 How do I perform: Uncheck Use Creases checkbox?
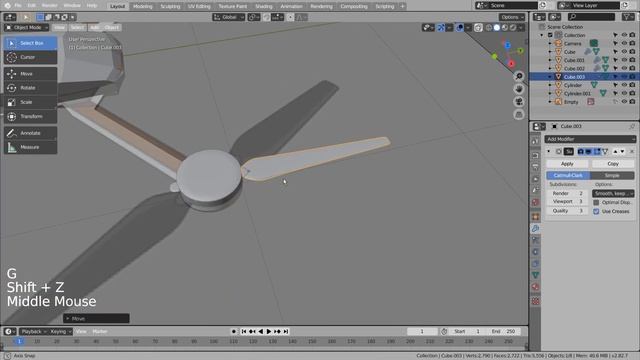click(x=596, y=211)
